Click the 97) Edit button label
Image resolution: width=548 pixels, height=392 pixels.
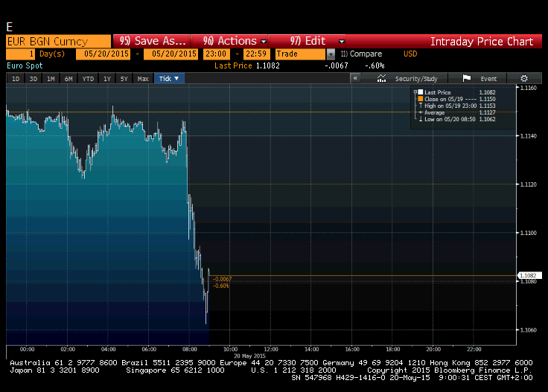(308, 41)
